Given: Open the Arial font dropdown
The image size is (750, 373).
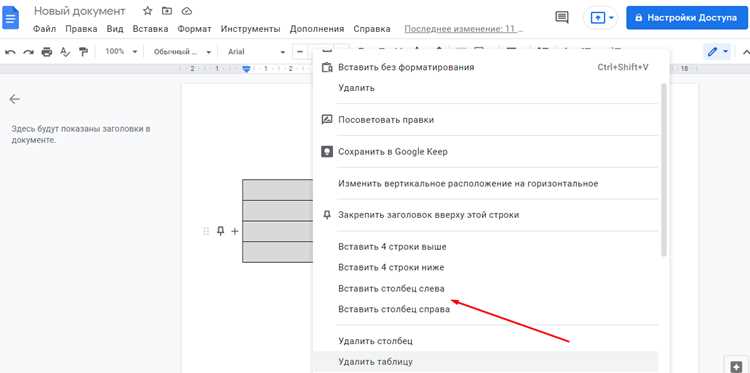Looking at the screenshot, I should coord(256,52).
